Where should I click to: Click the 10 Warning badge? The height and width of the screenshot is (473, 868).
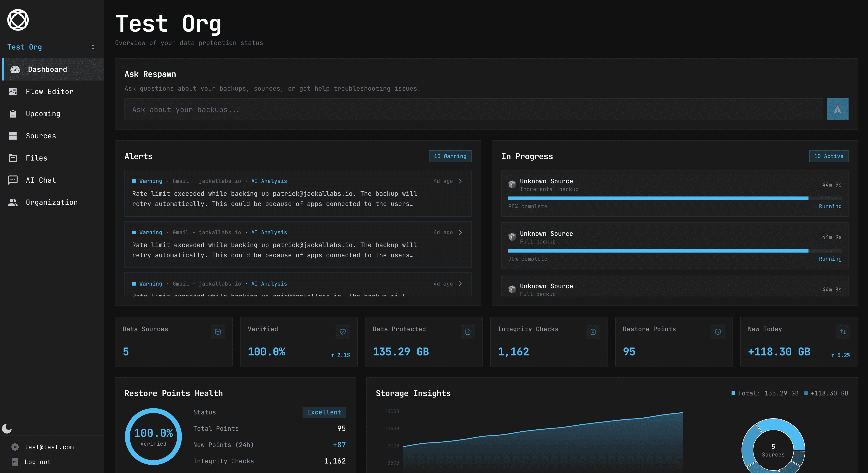[x=450, y=156]
